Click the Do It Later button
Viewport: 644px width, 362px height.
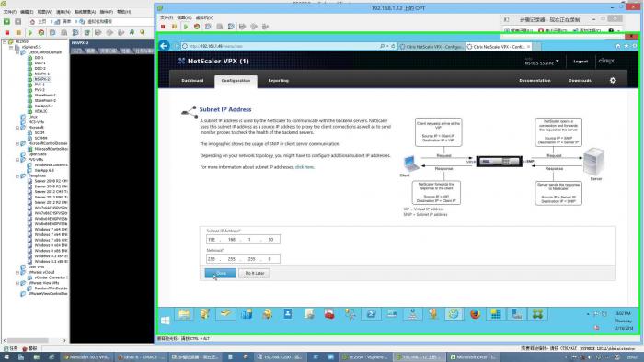tap(255, 273)
